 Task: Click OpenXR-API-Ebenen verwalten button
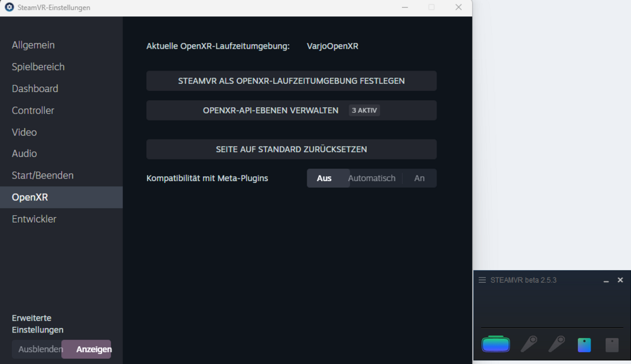(292, 110)
